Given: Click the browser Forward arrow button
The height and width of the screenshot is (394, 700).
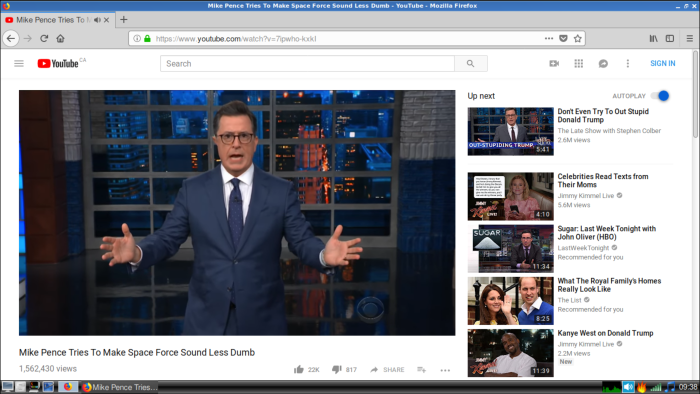Looking at the screenshot, I should click(28, 38).
